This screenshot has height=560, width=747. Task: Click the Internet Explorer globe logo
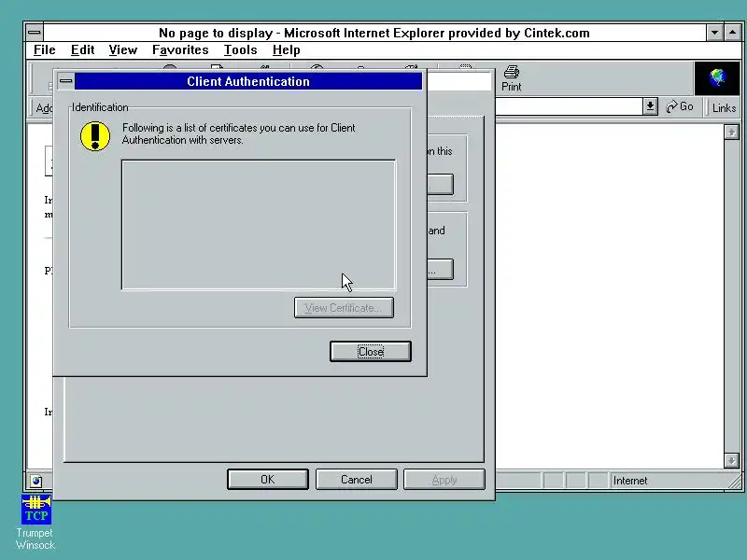click(717, 78)
